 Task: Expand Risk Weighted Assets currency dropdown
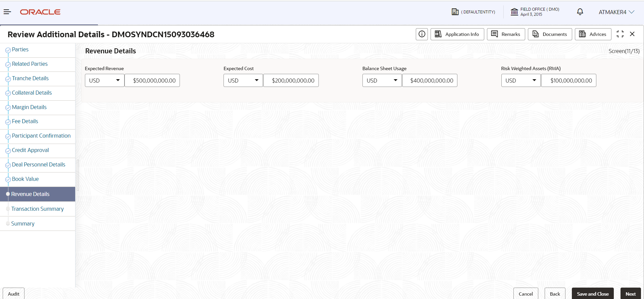pos(521,81)
